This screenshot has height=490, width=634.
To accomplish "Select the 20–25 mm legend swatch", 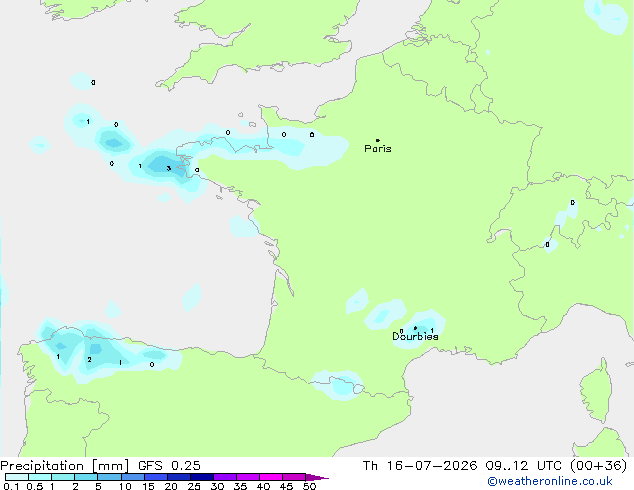I will [x=178, y=477].
